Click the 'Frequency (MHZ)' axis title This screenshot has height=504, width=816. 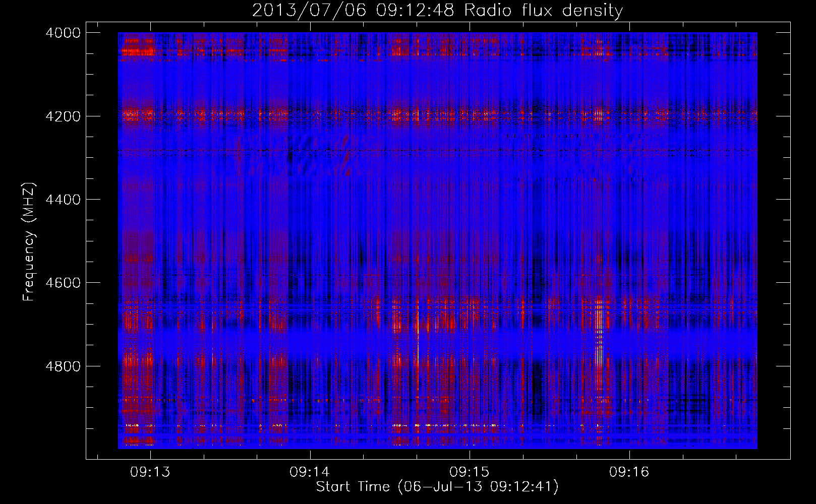pyautogui.click(x=29, y=242)
